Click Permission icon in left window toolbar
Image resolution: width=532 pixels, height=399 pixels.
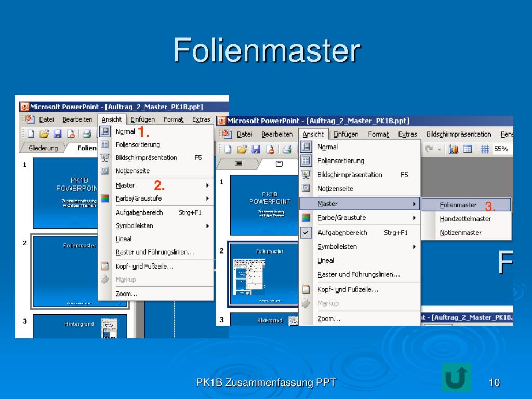click(x=71, y=134)
